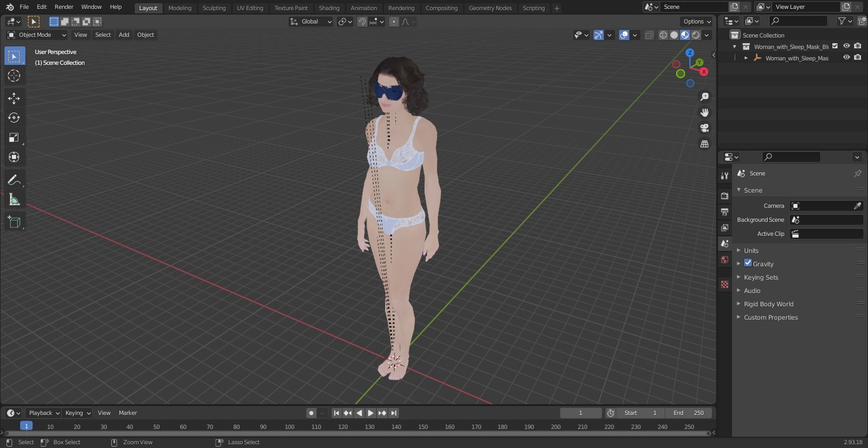Open the Output properties tab
This screenshot has width=868, height=448.
pyautogui.click(x=724, y=212)
